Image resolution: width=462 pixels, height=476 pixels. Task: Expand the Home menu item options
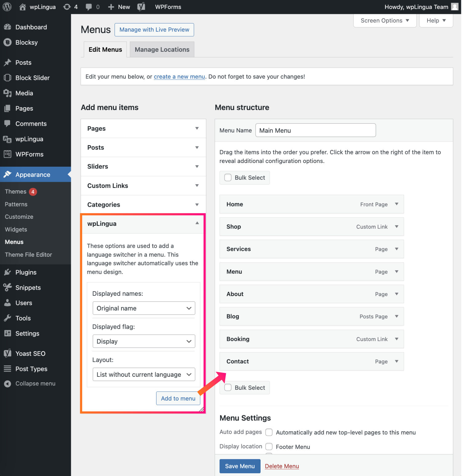pos(397,204)
